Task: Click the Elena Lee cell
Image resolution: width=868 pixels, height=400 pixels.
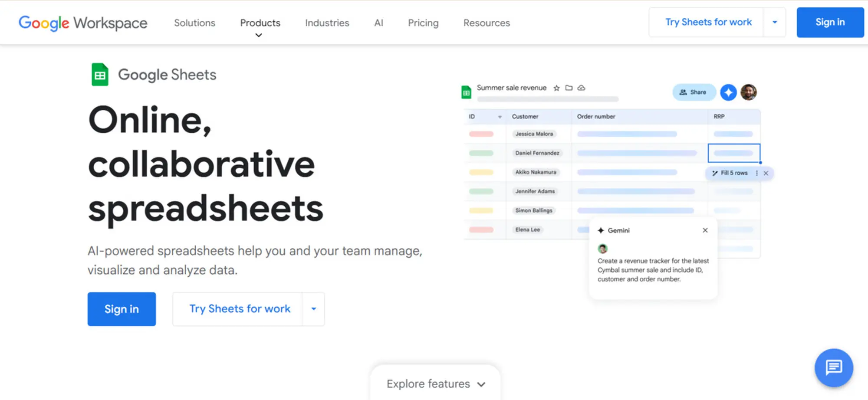Action: point(528,230)
